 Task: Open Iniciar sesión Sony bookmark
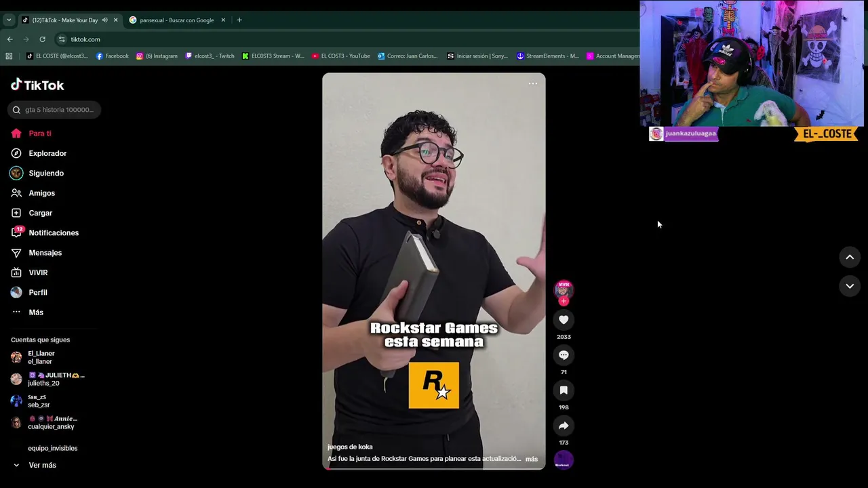point(477,56)
